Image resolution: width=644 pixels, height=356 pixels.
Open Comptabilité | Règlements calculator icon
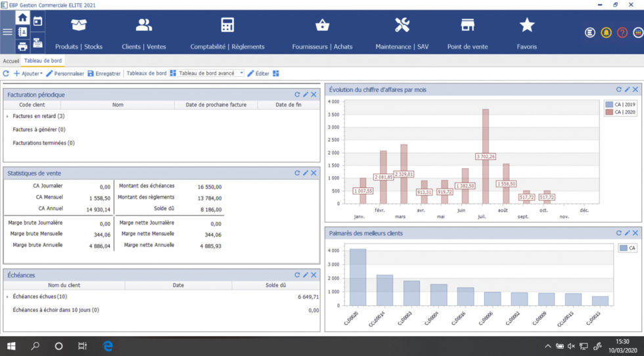pyautogui.click(x=227, y=26)
